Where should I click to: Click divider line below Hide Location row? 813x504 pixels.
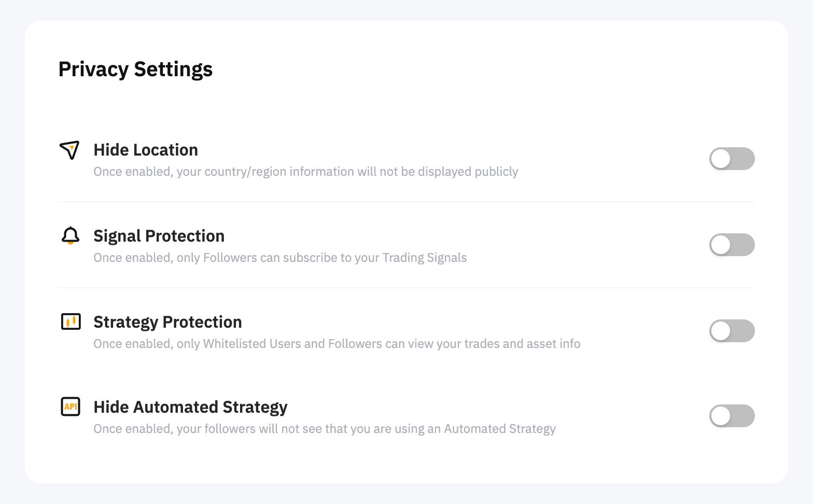(x=406, y=202)
